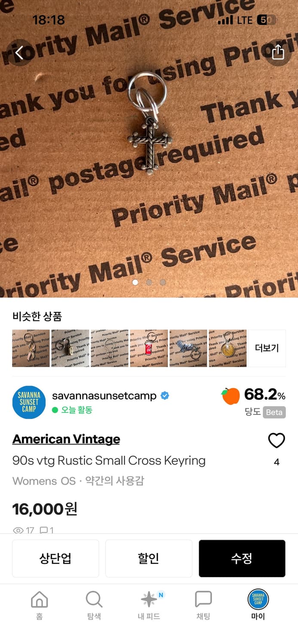Click the black 수정 edit button
298x644 pixels.
click(x=242, y=559)
